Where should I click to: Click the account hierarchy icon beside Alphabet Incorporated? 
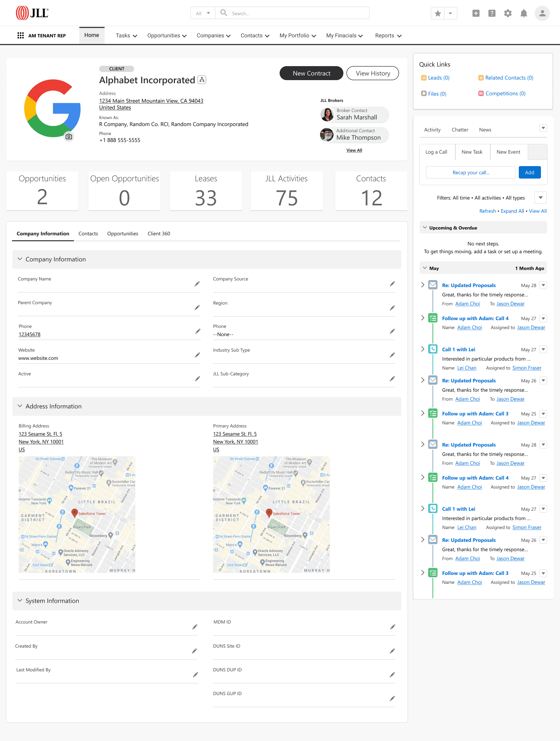[x=202, y=80]
